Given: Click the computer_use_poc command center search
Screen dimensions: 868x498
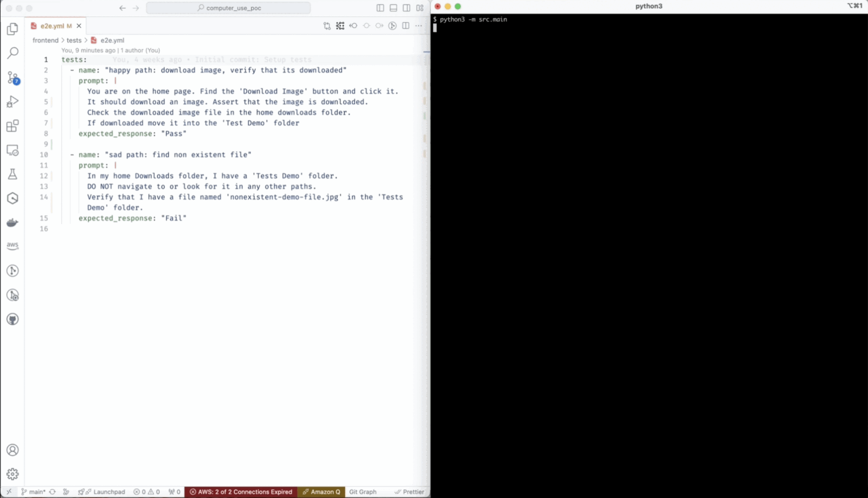Looking at the screenshot, I should coord(229,8).
